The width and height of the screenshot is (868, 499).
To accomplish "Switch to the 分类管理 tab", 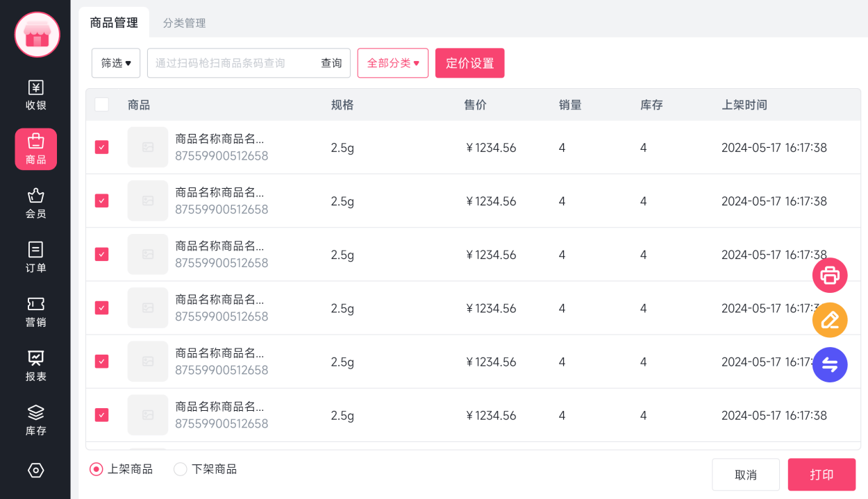I will click(185, 22).
